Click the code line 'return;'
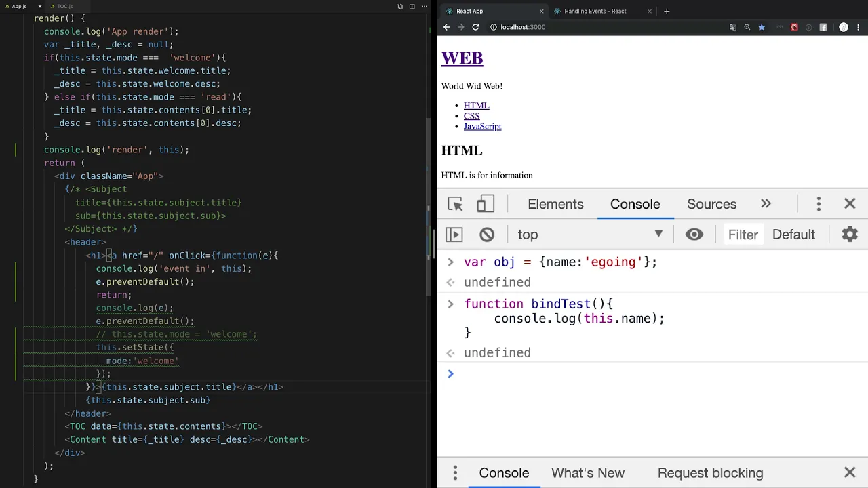This screenshot has width=868, height=488. pyautogui.click(x=114, y=295)
